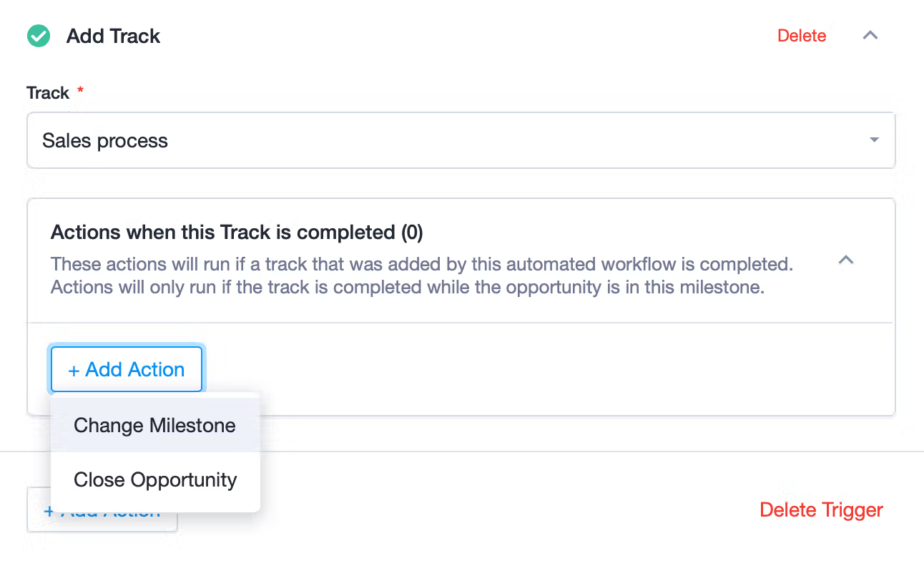Collapse the Add Track section with top chevron
Viewport: 924px width, 561px height.
(x=870, y=35)
